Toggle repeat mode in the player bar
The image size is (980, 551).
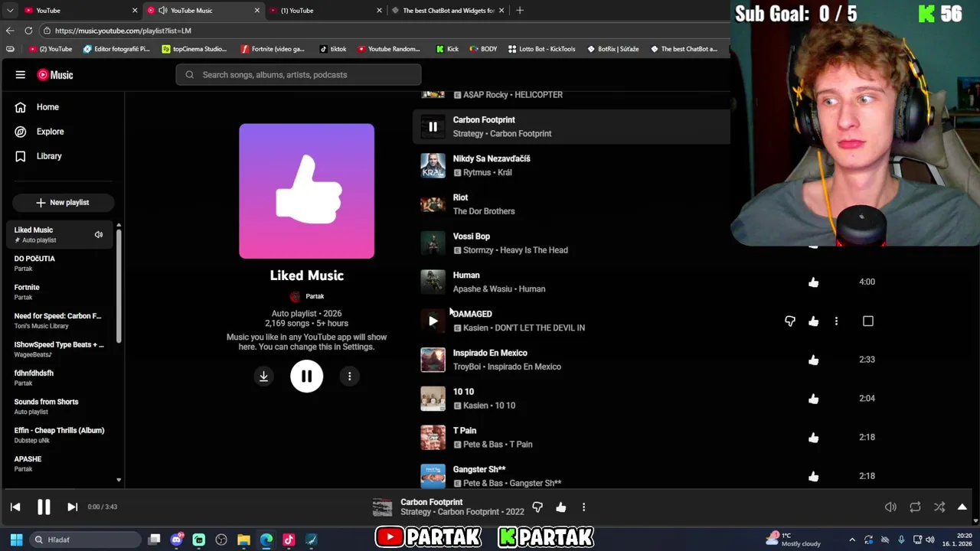pos(915,507)
